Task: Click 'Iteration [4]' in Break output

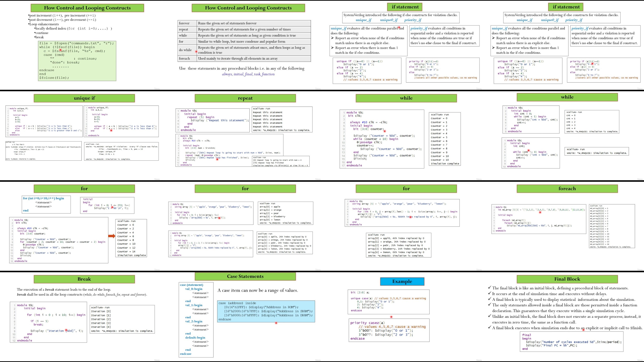Action: click(101, 327)
